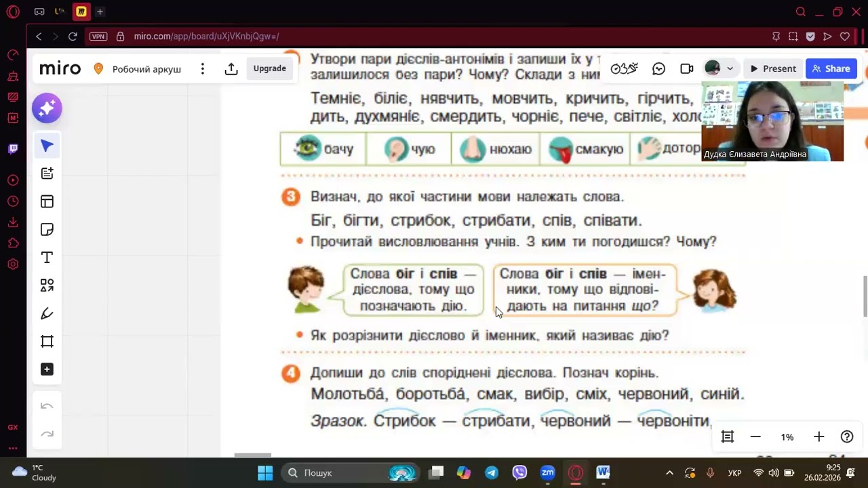Go to Miro logo home

[60, 68]
